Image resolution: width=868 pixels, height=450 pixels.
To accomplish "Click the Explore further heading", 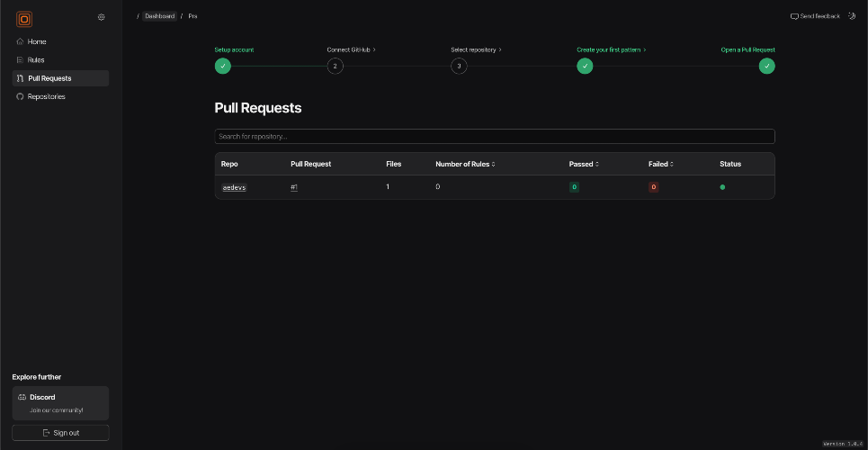I will click(37, 377).
